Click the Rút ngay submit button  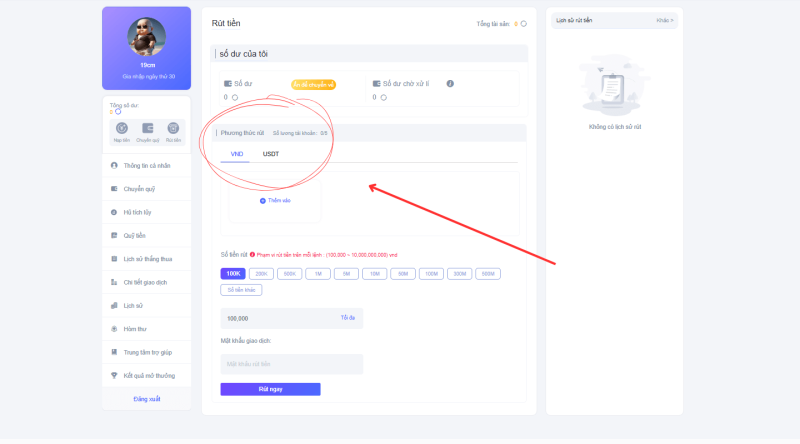pos(270,389)
